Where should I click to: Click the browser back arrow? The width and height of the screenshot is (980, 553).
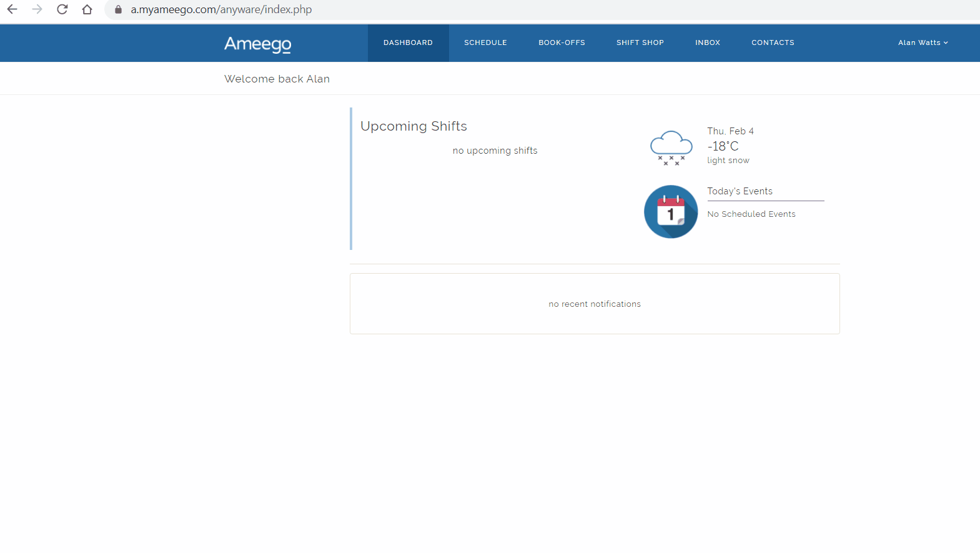tap(12, 9)
